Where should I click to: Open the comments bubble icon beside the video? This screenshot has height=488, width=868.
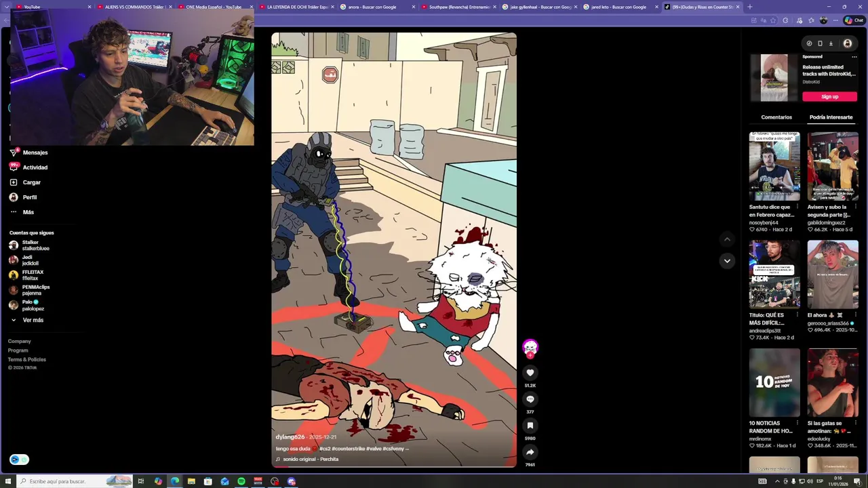click(530, 399)
